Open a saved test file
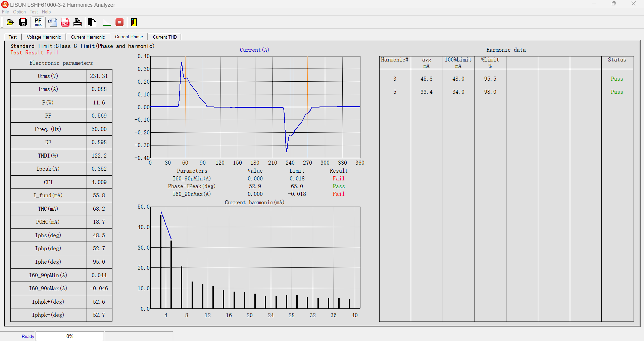This screenshot has width=644, height=341. (x=10, y=22)
